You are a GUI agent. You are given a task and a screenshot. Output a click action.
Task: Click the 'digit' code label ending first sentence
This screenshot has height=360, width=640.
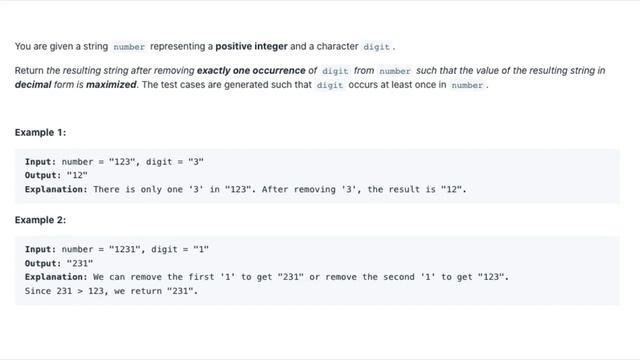pyautogui.click(x=376, y=47)
